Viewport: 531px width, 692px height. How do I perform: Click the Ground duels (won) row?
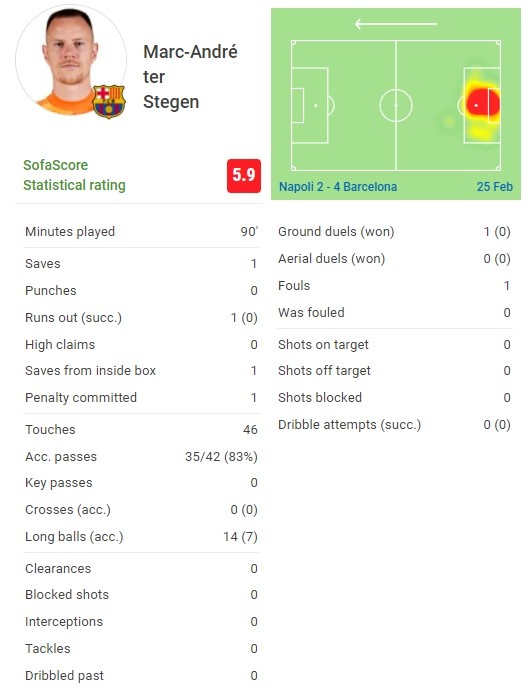coord(394,232)
